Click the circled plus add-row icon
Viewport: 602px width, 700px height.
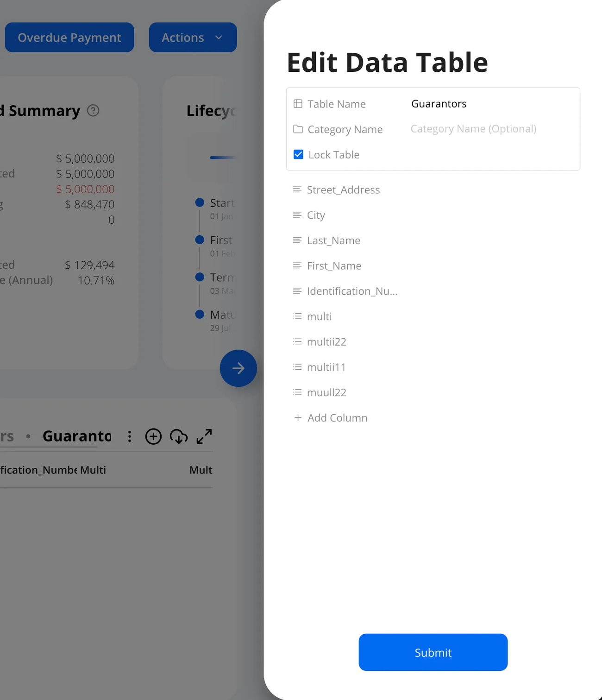[x=153, y=436]
